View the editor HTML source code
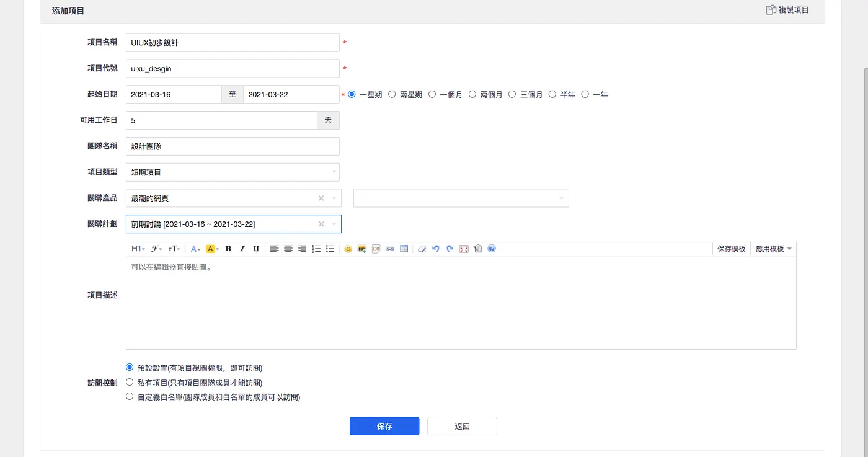This screenshot has width=868, height=457. tap(477, 249)
